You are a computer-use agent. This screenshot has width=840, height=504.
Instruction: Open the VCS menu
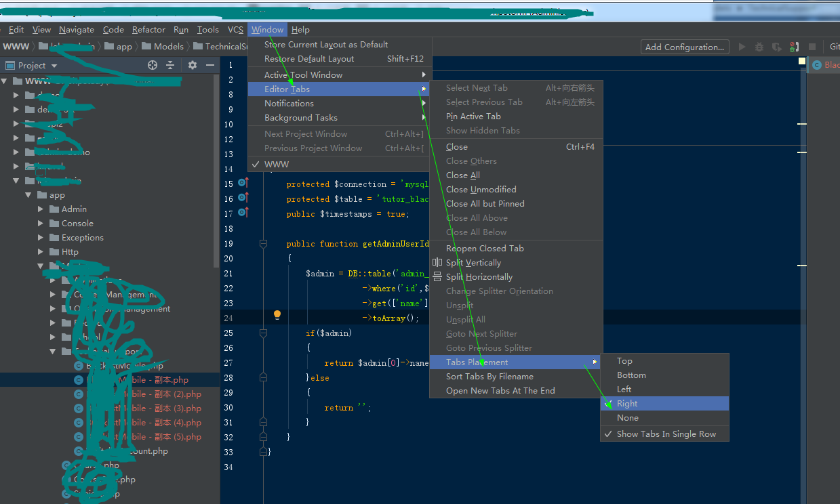coord(235,30)
